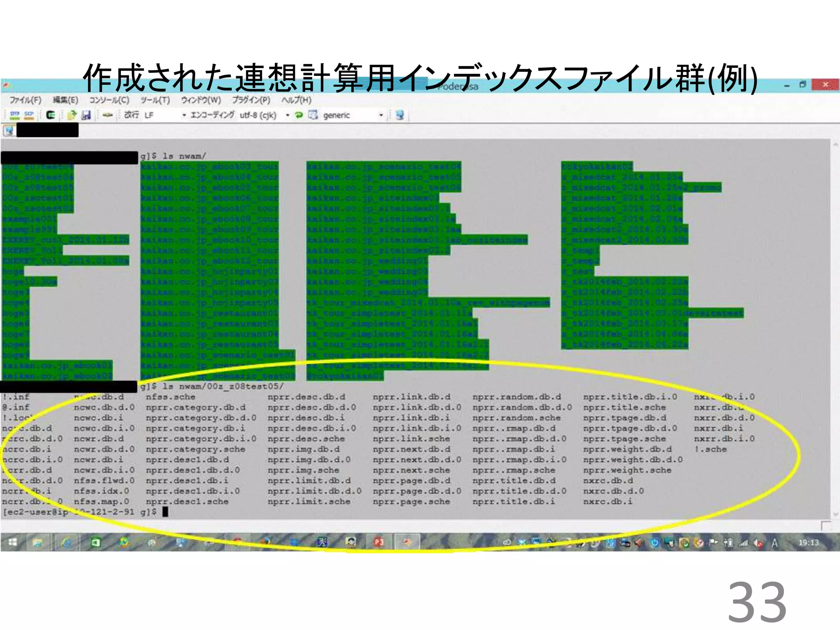Image resolution: width=840 pixels, height=630 pixels.
Task: Click nprr.title.sche in the listing
Action: point(624,407)
